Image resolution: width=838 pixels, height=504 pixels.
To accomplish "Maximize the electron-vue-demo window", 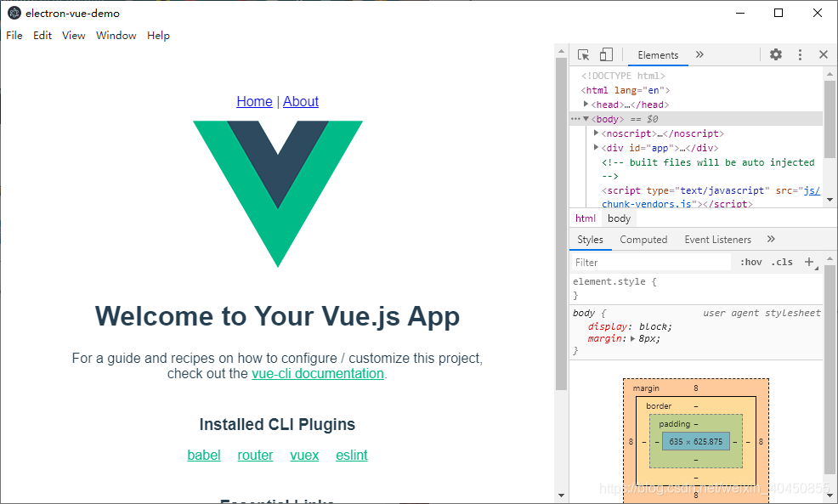I will [x=779, y=14].
